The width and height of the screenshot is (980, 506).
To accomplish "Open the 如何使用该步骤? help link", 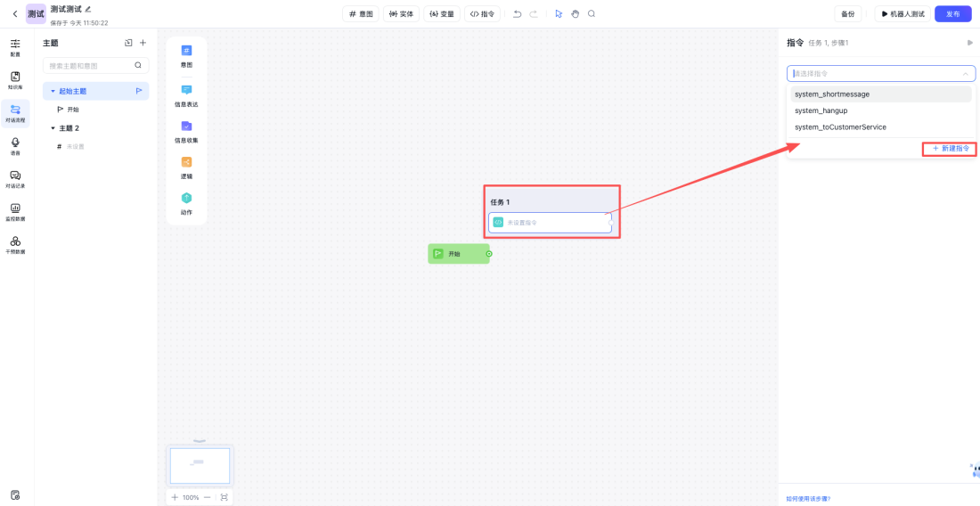I will coord(808,499).
